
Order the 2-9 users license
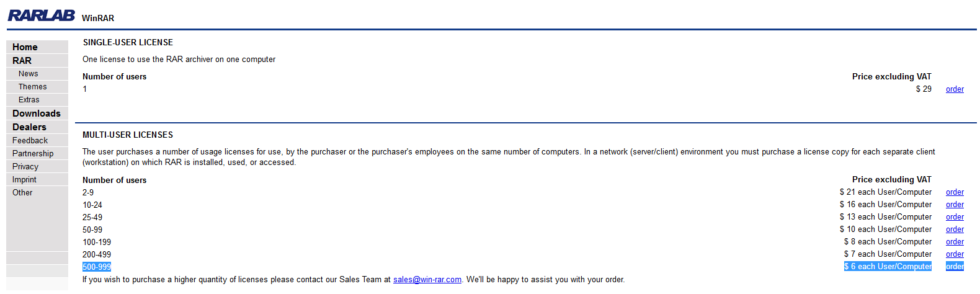(x=955, y=192)
